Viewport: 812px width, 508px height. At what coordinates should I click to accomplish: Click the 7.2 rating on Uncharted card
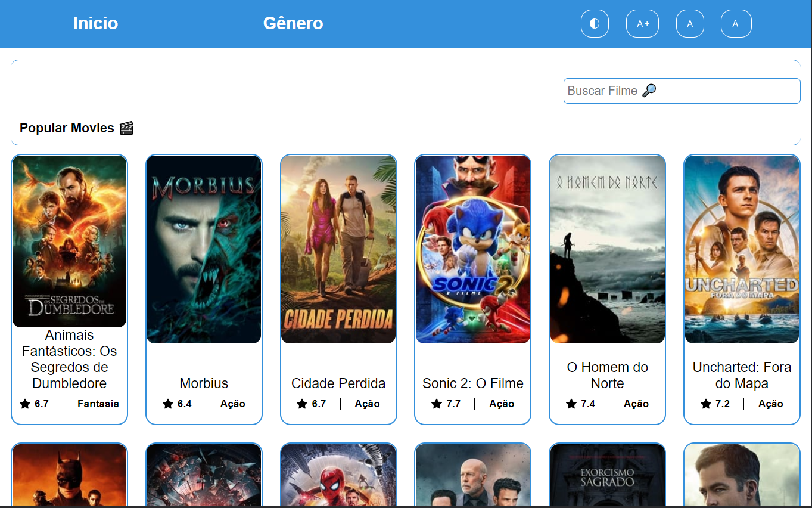point(723,404)
